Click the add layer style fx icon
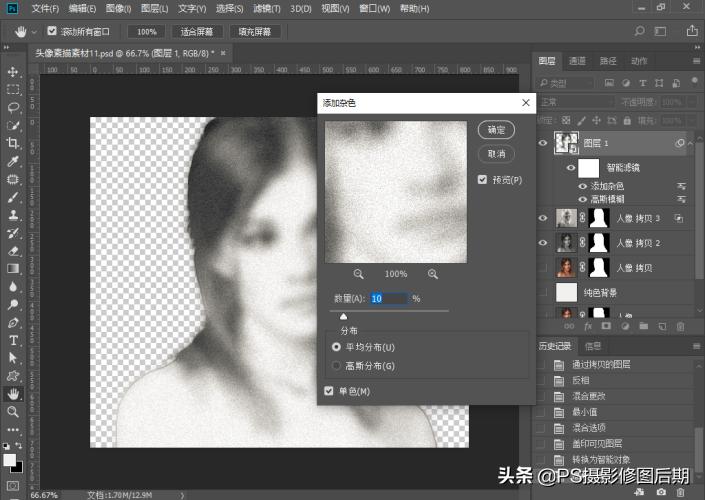 click(x=588, y=326)
